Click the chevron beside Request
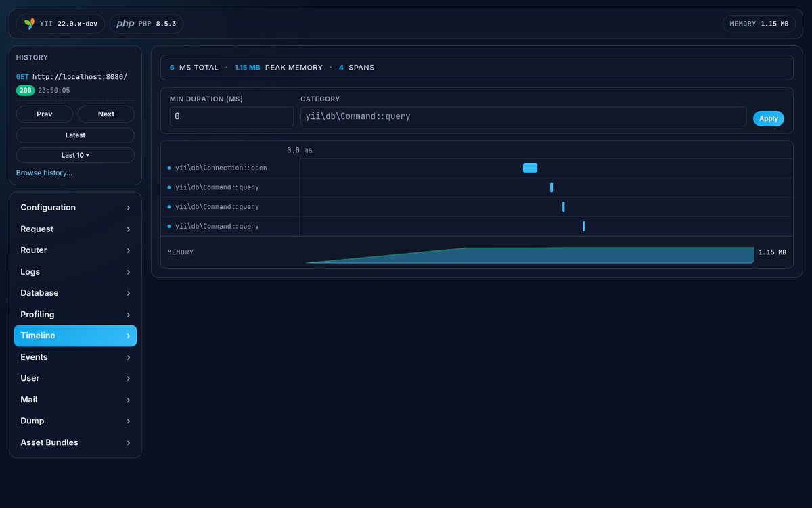The image size is (812, 508). coord(129,229)
